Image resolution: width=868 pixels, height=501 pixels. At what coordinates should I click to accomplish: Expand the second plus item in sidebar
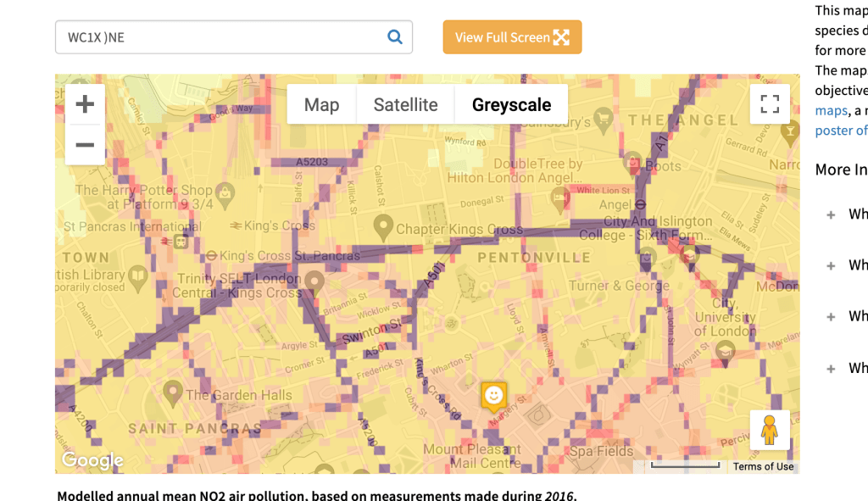[x=831, y=265]
